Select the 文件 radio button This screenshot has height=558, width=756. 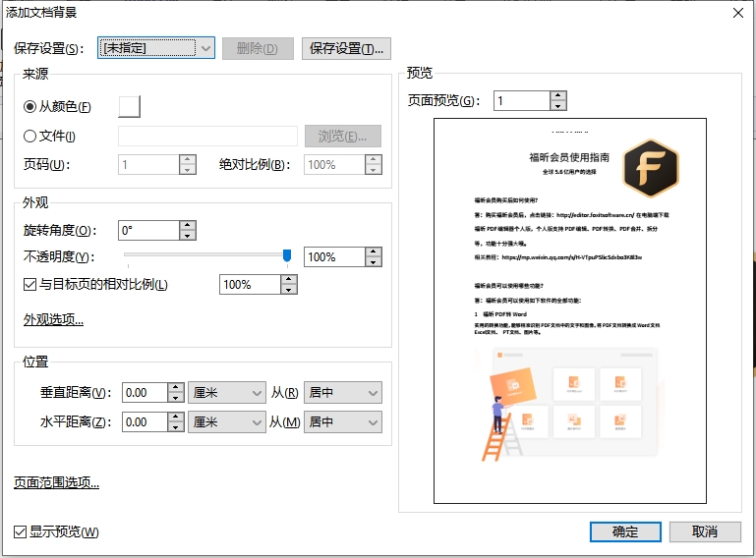(30, 137)
